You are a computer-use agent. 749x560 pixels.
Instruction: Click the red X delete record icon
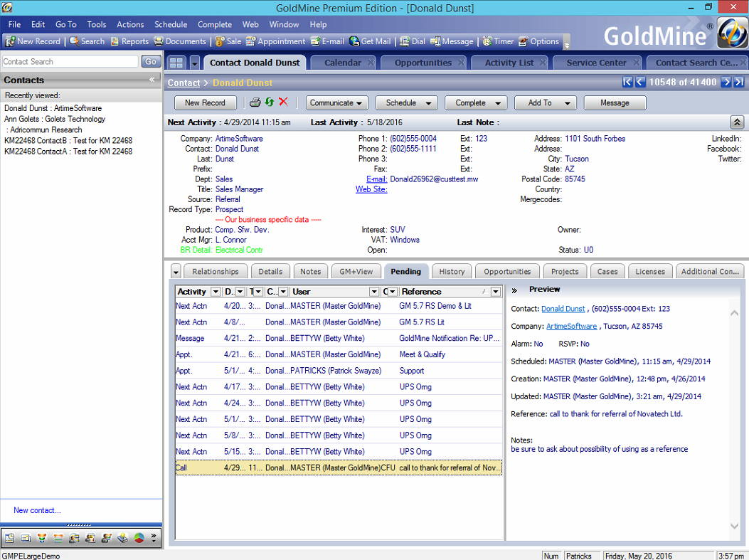coord(283,102)
